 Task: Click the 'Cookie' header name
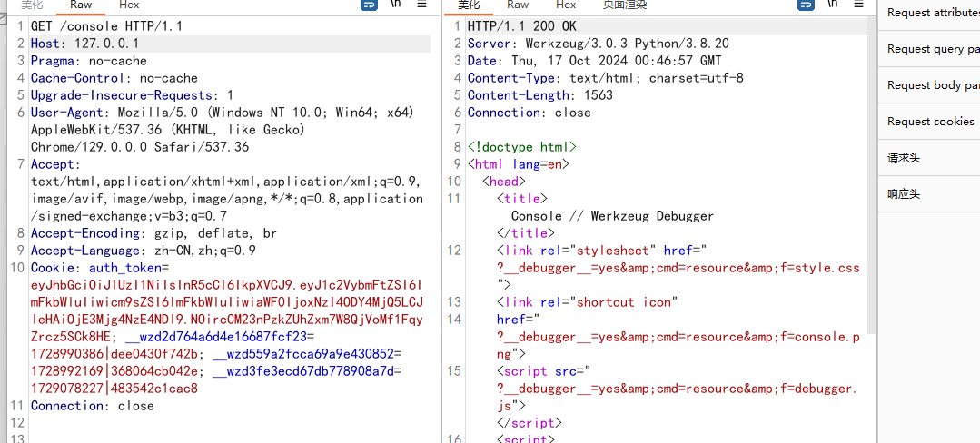(x=53, y=268)
